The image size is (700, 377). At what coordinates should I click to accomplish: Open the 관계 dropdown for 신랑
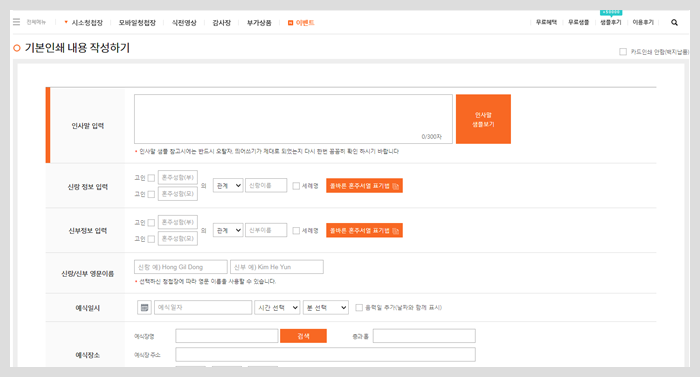click(228, 185)
